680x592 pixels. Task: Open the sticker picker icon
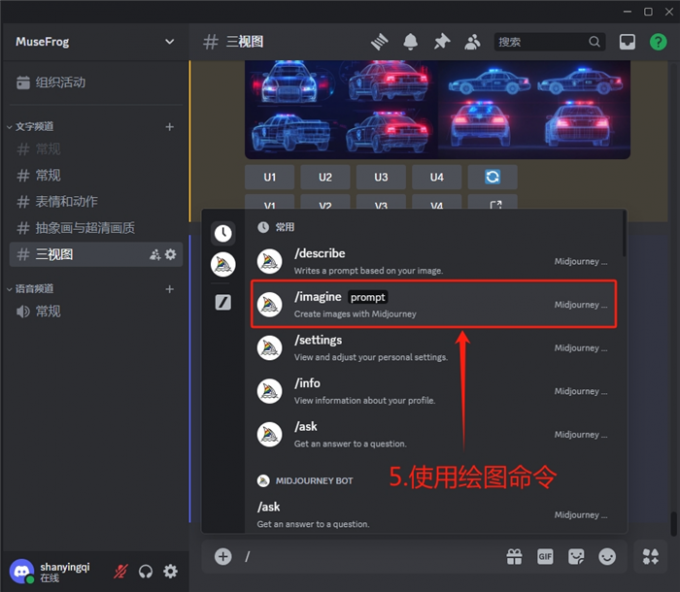[576, 556]
